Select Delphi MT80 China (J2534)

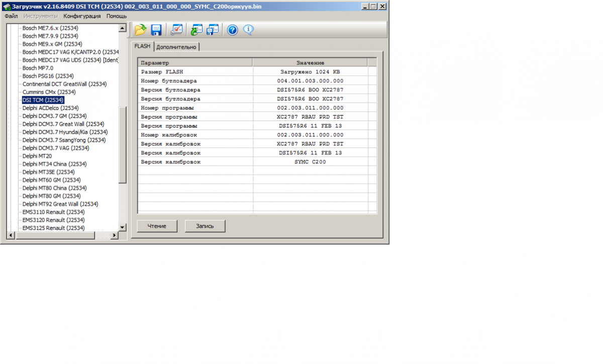pyautogui.click(x=55, y=188)
